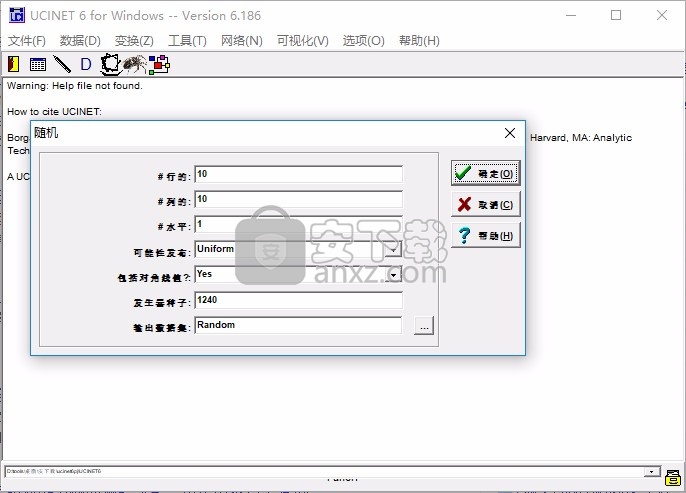Click 'Harvard, MA: Analytic' text

[x=581, y=138]
